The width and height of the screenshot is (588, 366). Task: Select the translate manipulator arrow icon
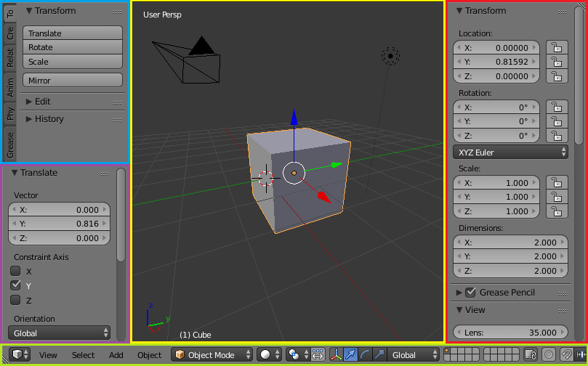tap(350, 354)
